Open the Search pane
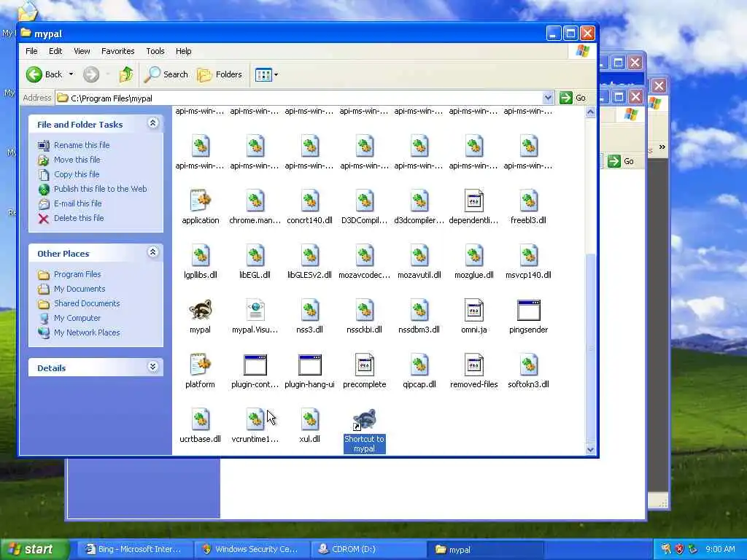The image size is (747, 560). click(x=166, y=74)
